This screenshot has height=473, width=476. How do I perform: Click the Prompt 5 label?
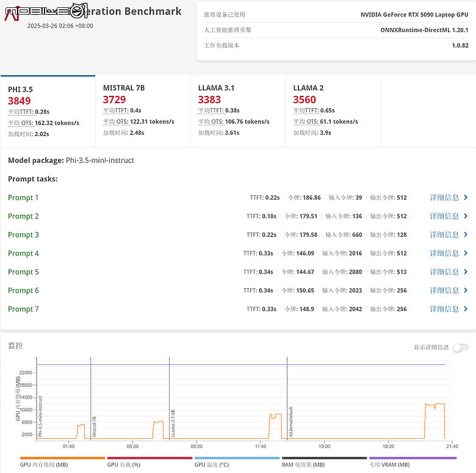23,272
